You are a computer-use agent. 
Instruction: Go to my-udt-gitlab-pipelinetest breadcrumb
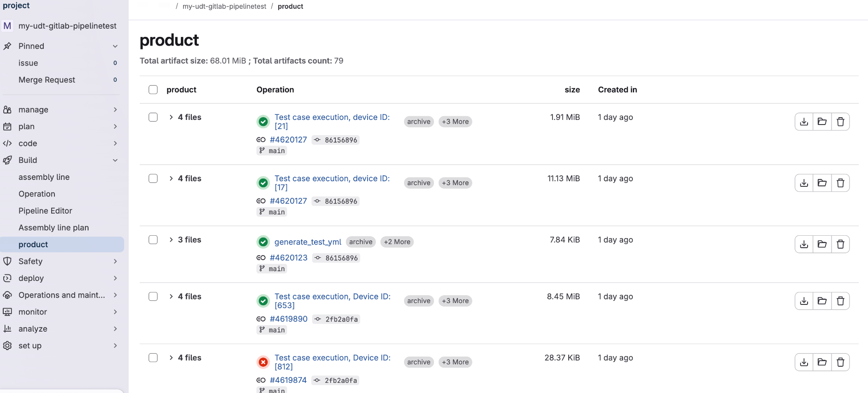coord(224,6)
